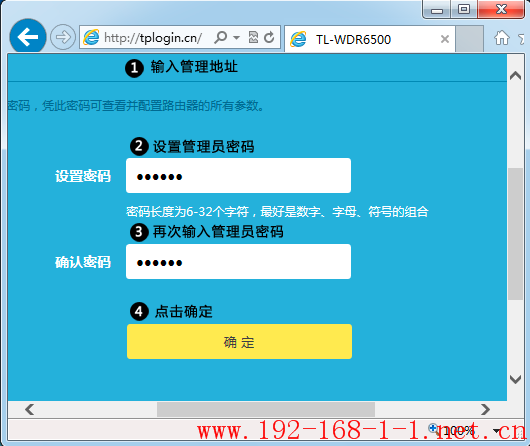The width and height of the screenshot is (530, 446).
Task: Click the IE icon on TL-WDR6500 tab
Action: click(x=298, y=39)
